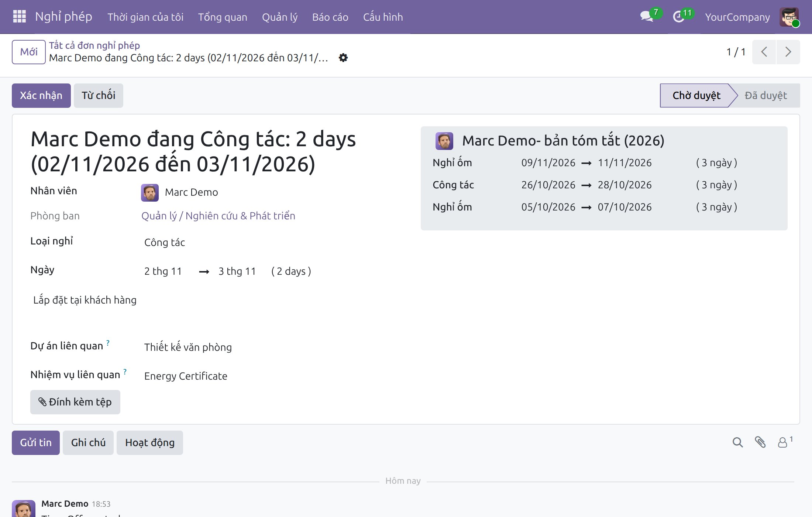Open the Tổng quan menu
Image resolution: width=812 pixels, height=517 pixels.
(x=223, y=17)
